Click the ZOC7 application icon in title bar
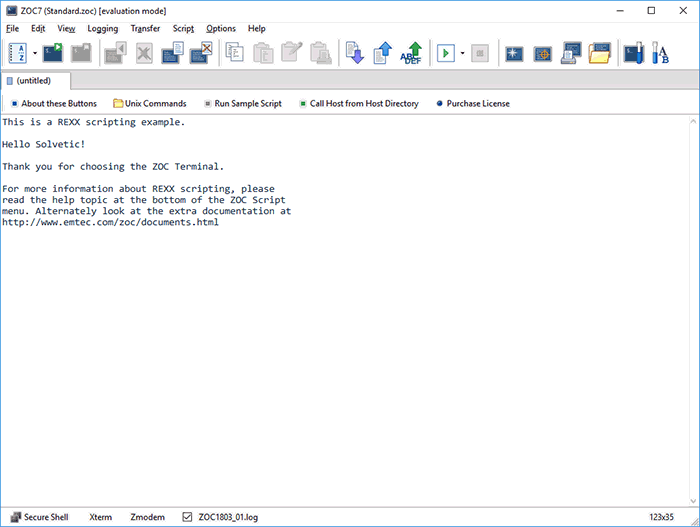This screenshot has height=527, width=700. point(12,11)
